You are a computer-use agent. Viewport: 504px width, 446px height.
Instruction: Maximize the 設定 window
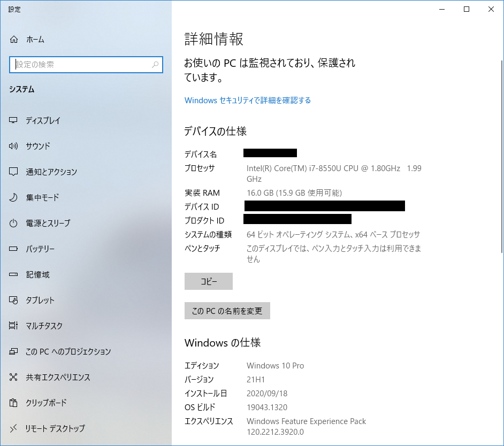(467, 9)
